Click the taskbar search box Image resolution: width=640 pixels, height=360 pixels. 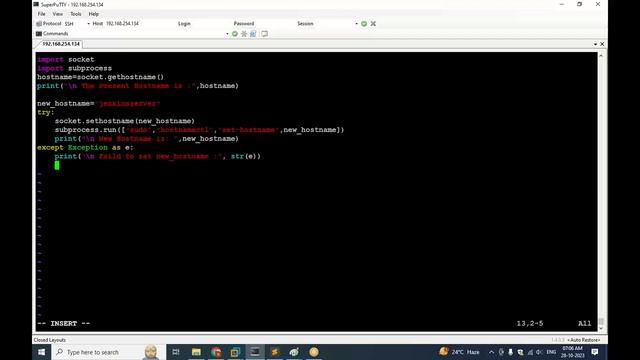[108, 352]
